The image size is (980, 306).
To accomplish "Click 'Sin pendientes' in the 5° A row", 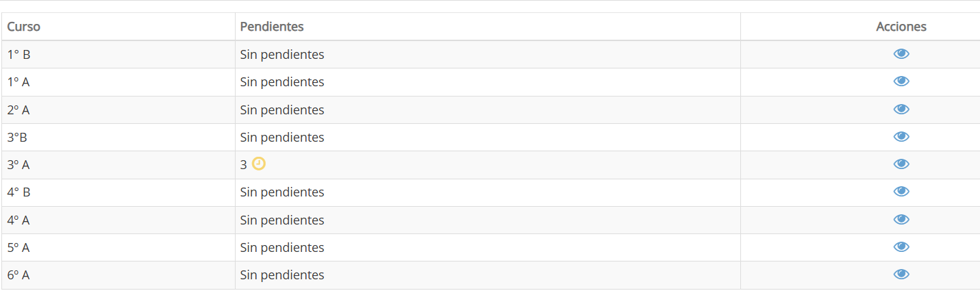I will 281,248.
